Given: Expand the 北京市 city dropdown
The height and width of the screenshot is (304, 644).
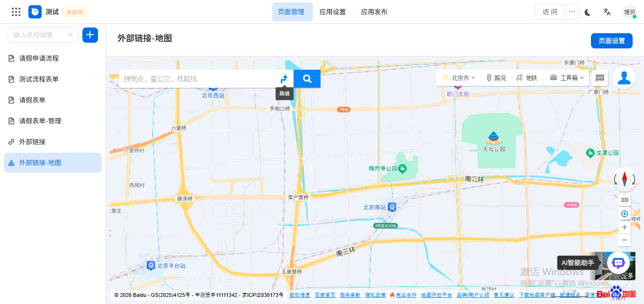Looking at the screenshot, I should (458, 78).
